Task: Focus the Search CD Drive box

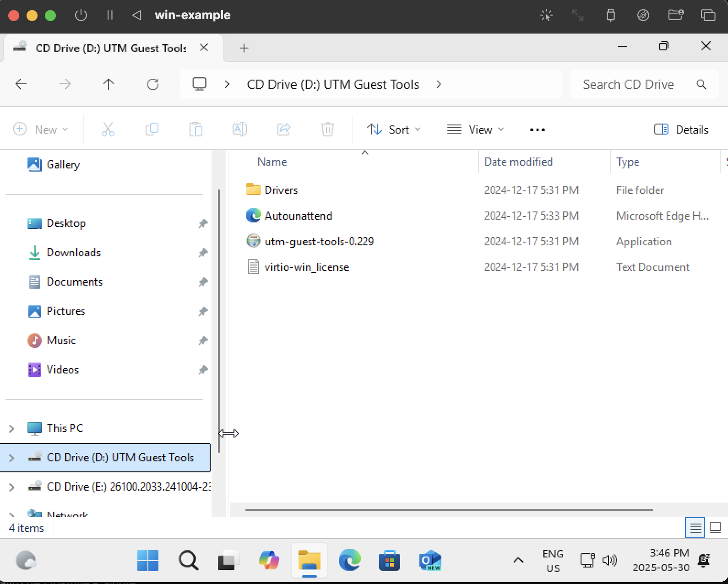Action: (x=644, y=84)
